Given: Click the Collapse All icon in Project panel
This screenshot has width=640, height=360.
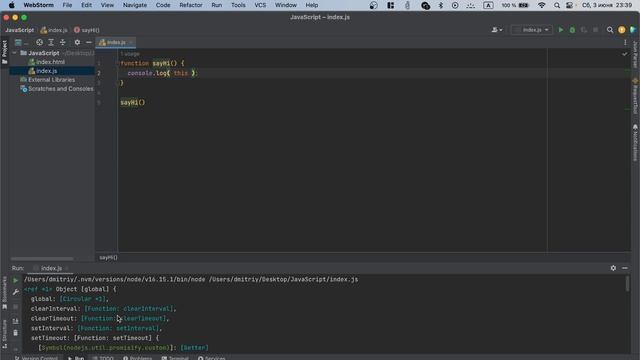Looking at the screenshot, I should click(x=62, y=42).
